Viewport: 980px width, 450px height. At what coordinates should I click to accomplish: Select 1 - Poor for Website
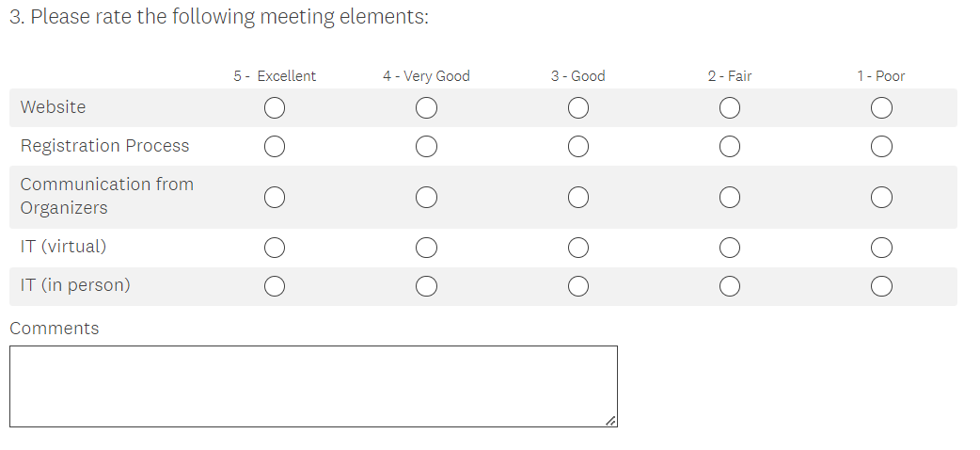point(881,109)
